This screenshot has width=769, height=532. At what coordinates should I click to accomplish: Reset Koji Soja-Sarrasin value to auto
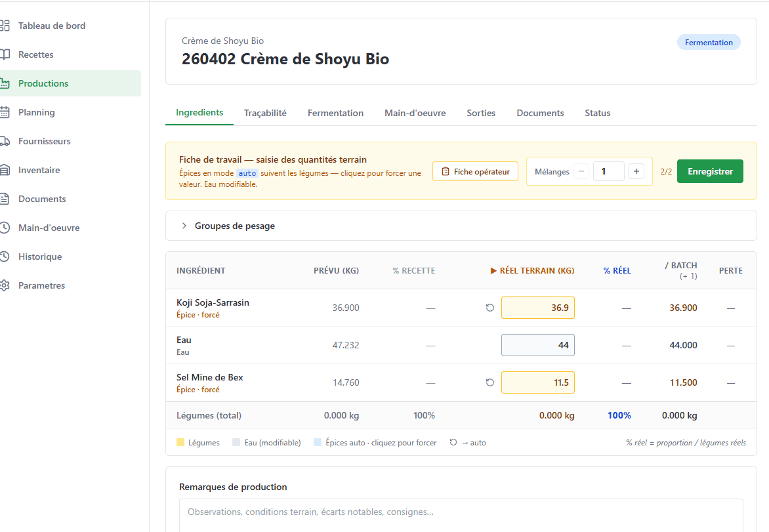click(x=489, y=308)
